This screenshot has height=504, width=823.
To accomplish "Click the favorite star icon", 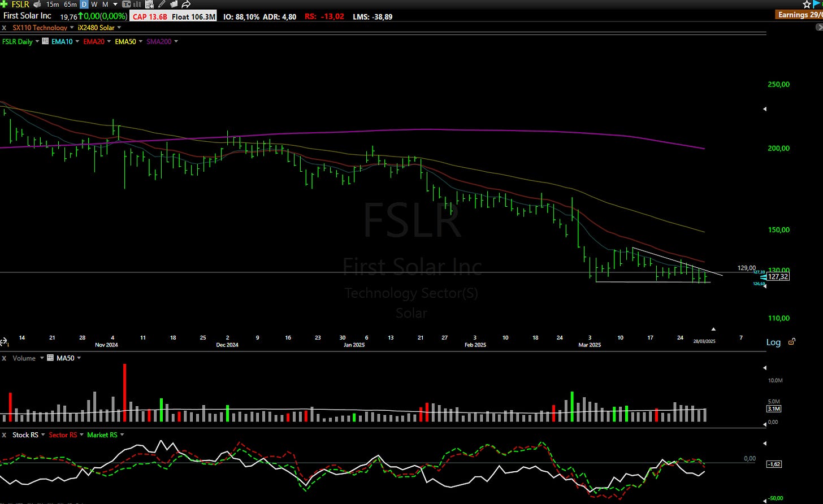I will (x=807, y=4).
